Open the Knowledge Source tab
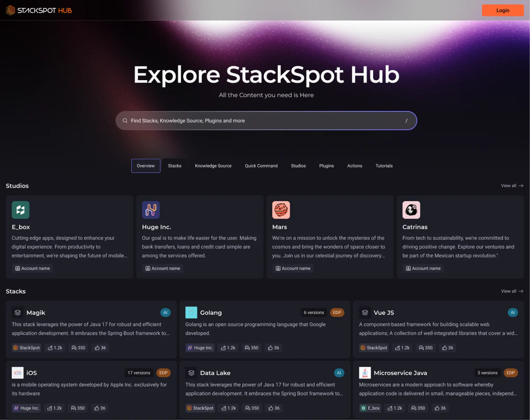Viewport: 530px width, 420px height. [x=213, y=166]
